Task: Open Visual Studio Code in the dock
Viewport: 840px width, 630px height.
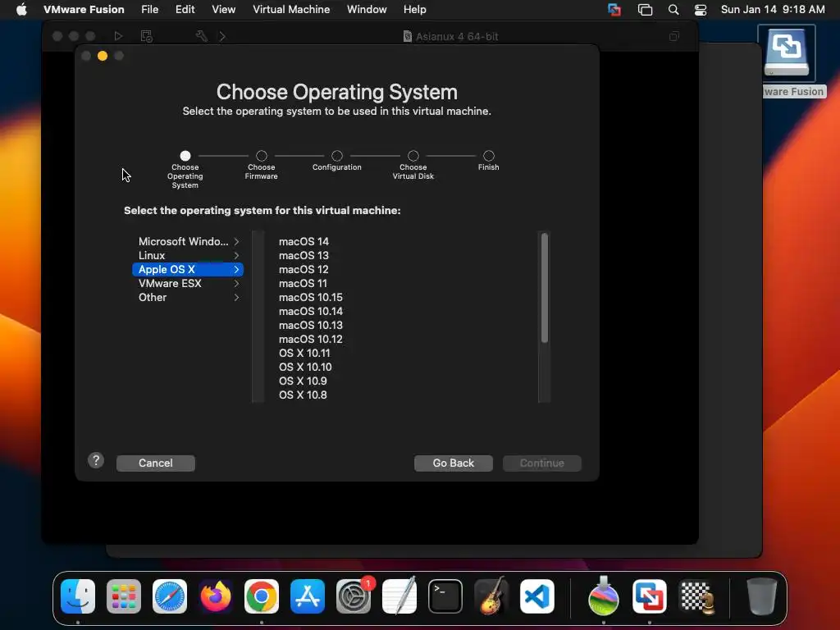Action: [537, 596]
